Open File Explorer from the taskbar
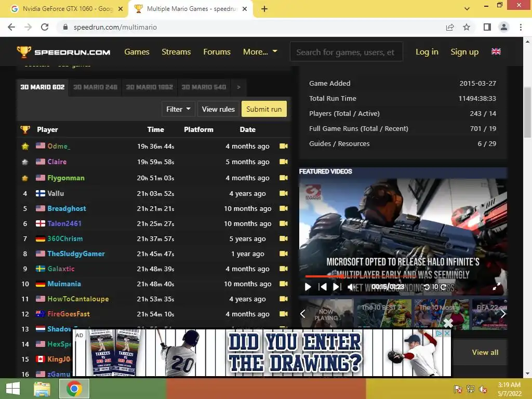 42,389
